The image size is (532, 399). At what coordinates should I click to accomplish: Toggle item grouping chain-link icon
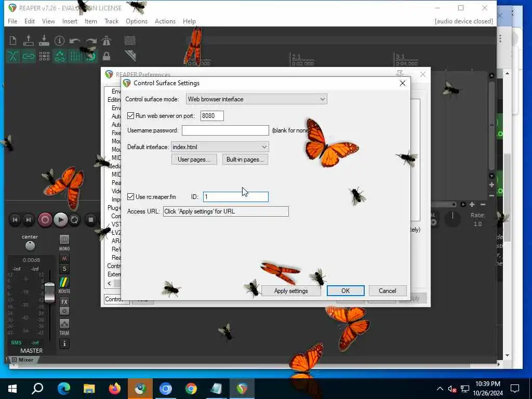coord(29,56)
